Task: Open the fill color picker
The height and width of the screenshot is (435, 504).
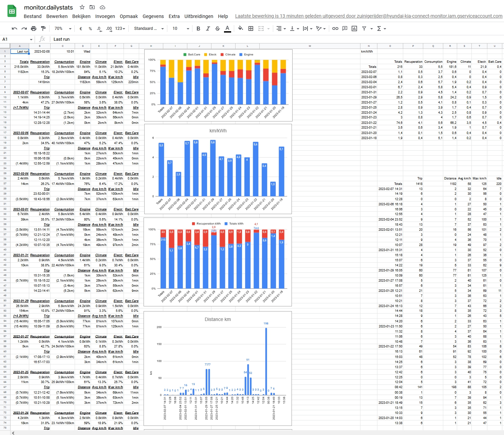Action: click(x=241, y=29)
